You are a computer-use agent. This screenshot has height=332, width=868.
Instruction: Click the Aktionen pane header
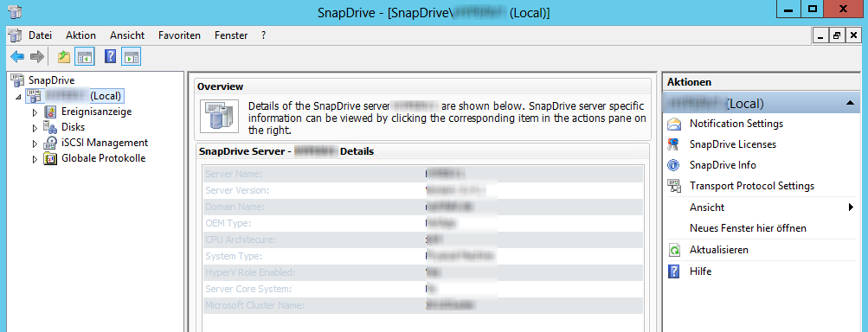click(762, 82)
